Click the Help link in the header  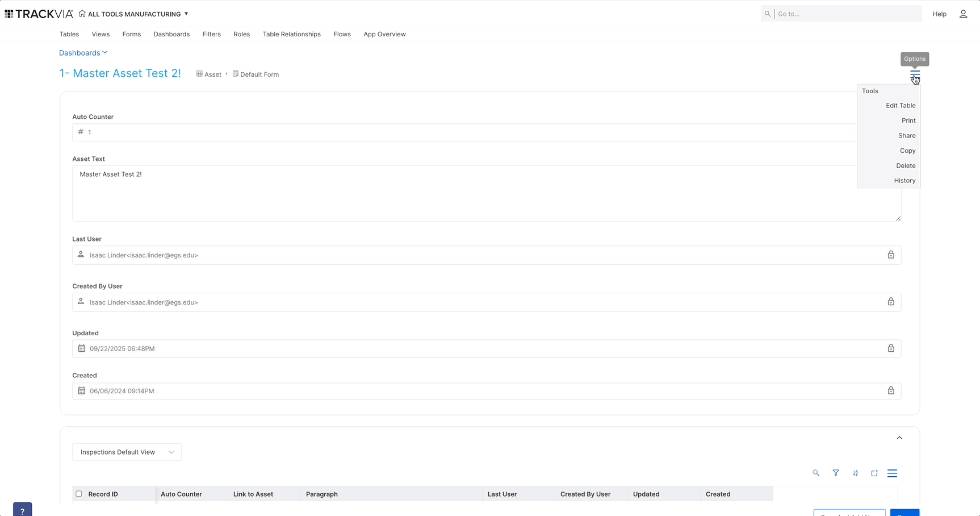tap(939, 14)
